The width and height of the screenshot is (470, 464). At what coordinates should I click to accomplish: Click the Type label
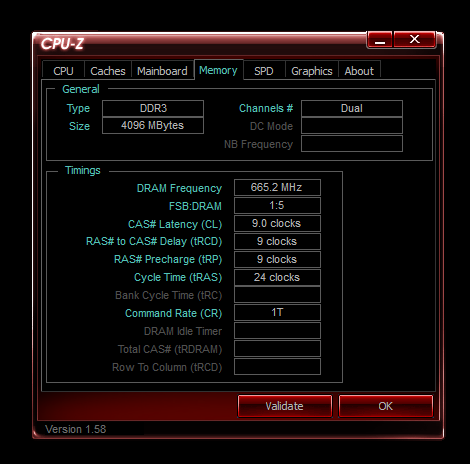(78, 109)
